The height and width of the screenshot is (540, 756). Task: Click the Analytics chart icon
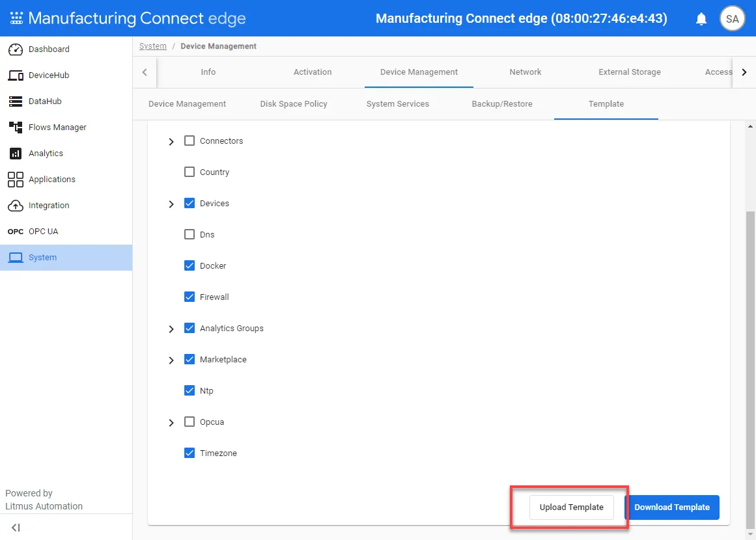pyautogui.click(x=16, y=153)
